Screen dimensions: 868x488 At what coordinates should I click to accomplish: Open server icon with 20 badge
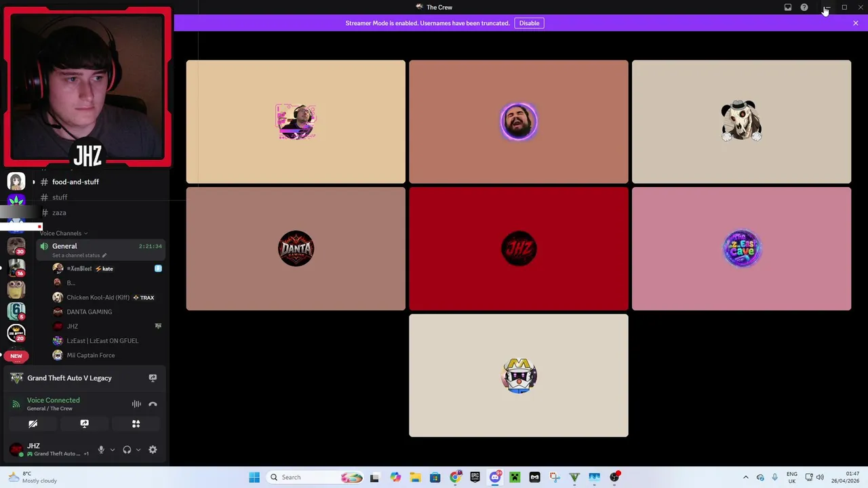coord(16,332)
